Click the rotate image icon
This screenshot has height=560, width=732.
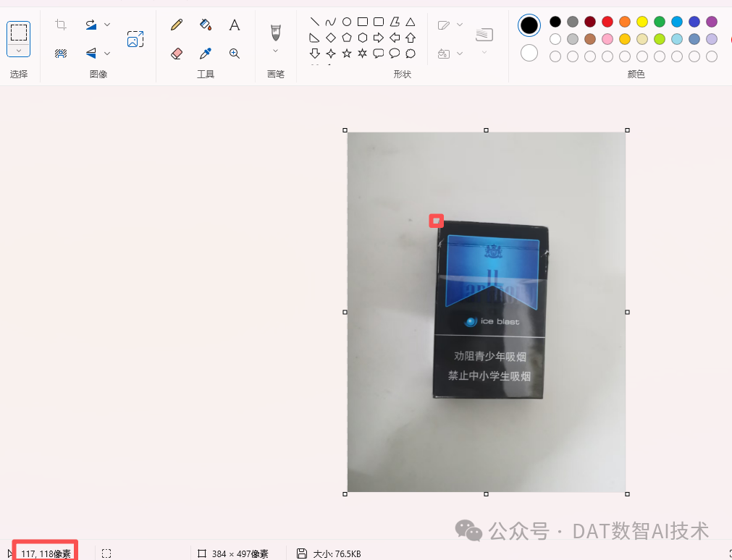click(91, 25)
